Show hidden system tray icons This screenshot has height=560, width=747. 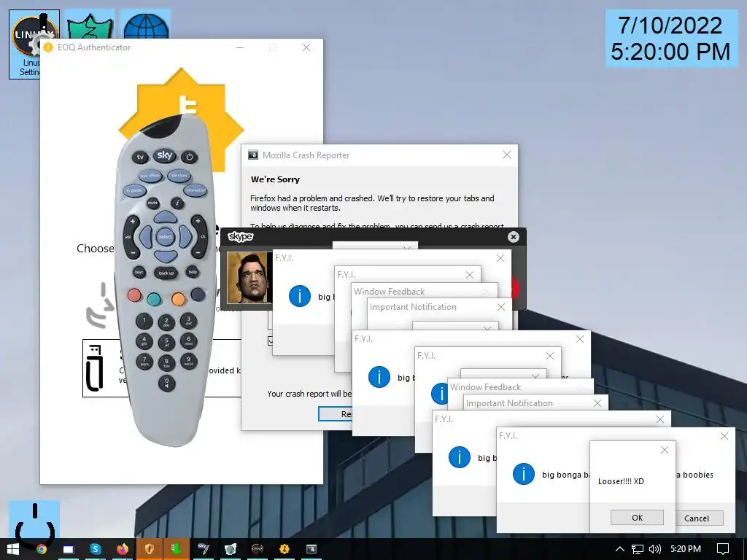(619, 549)
